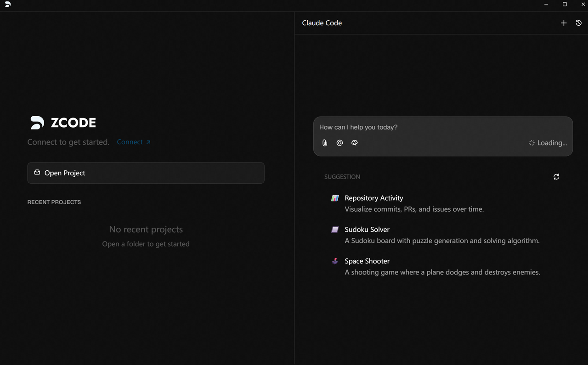Click the Sudoku Solver board icon
Screen dimensions: 588x365
click(335, 230)
